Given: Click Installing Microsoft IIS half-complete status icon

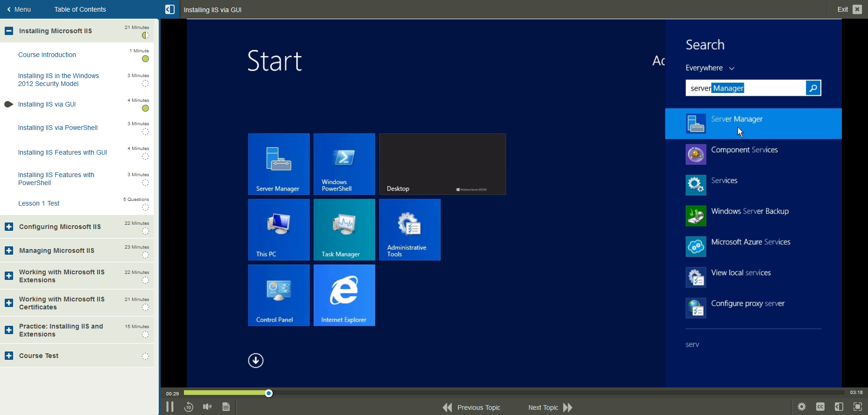Looking at the screenshot, I should click(146, 36).
